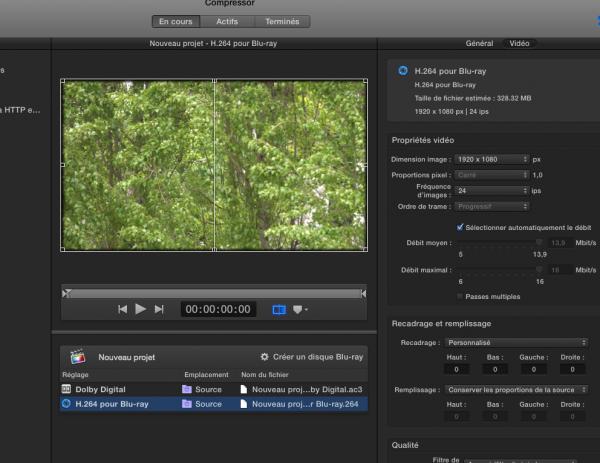
Task: Click the Débit moyen slider
Action: 501,242
